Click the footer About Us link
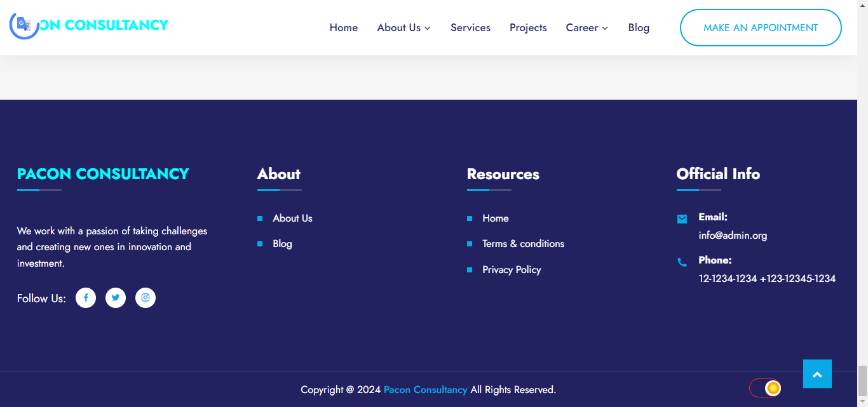 (292, 218)
